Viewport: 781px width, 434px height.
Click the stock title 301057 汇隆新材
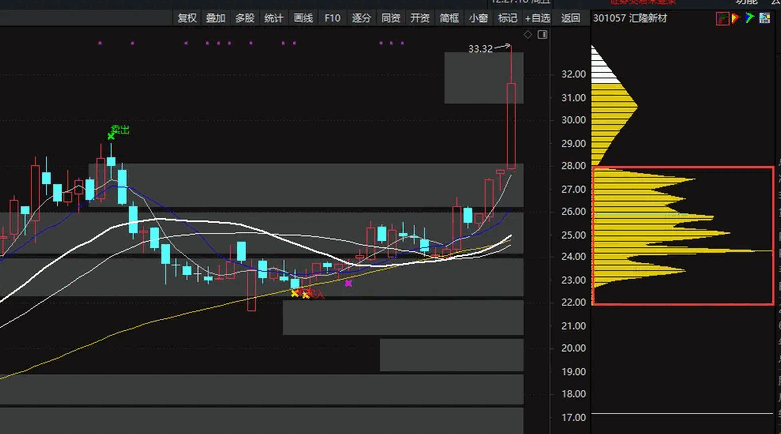[630, 18]
